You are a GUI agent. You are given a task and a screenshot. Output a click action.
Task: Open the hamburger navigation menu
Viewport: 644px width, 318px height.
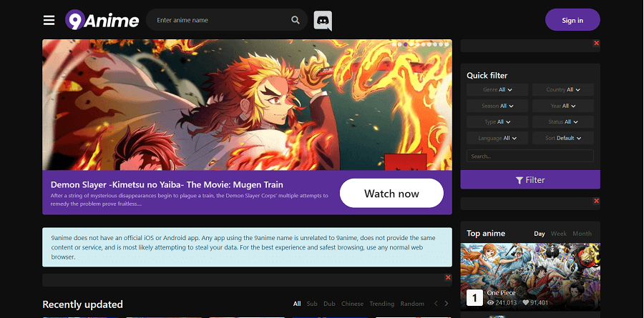pos(49,20)
